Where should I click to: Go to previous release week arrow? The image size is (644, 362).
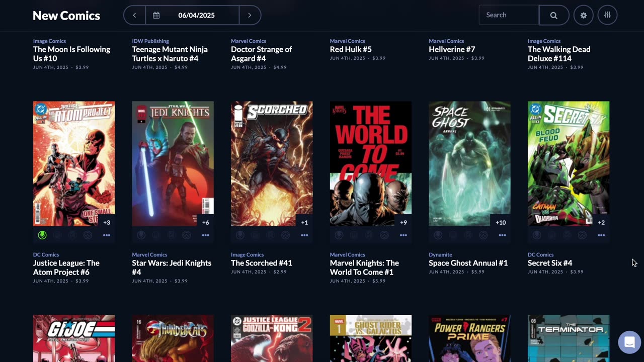tap(134, 15)
